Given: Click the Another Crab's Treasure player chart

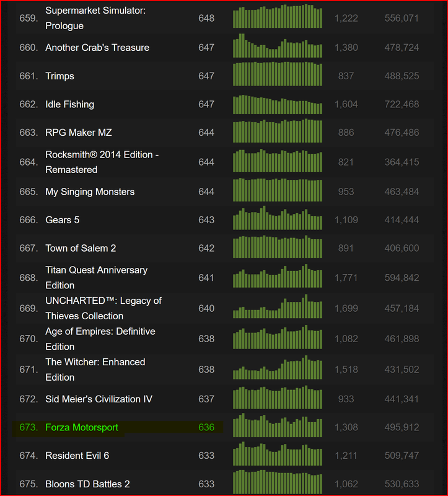Looking at the screenshot, I should pos(278,45).
